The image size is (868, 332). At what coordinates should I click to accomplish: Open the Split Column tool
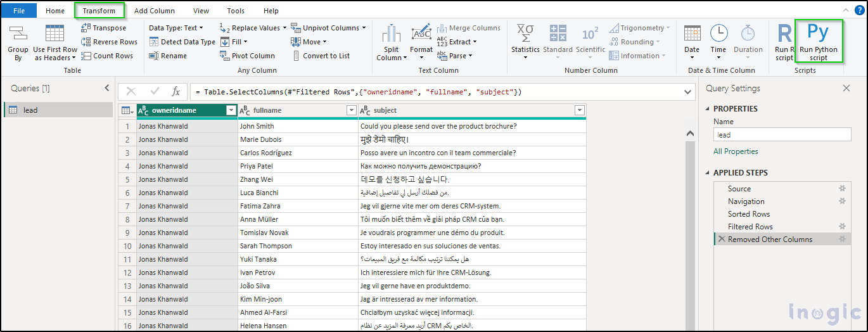click(x=392, y=42)
